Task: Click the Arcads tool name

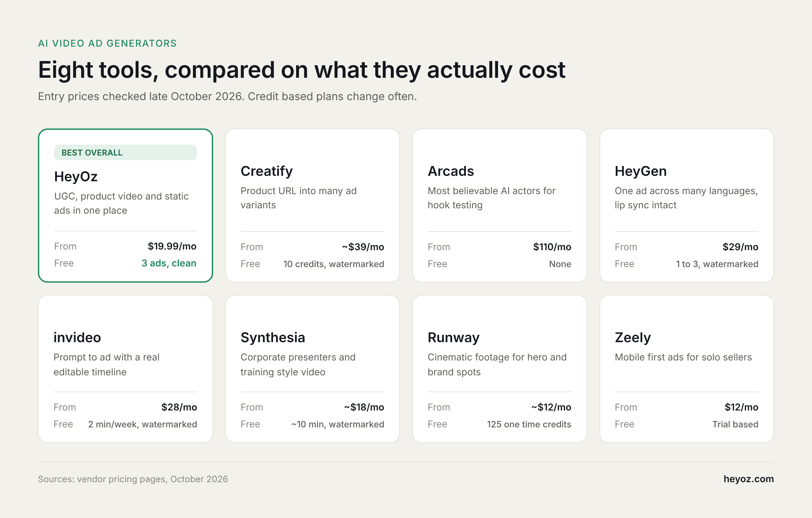Action: point(451,171)
